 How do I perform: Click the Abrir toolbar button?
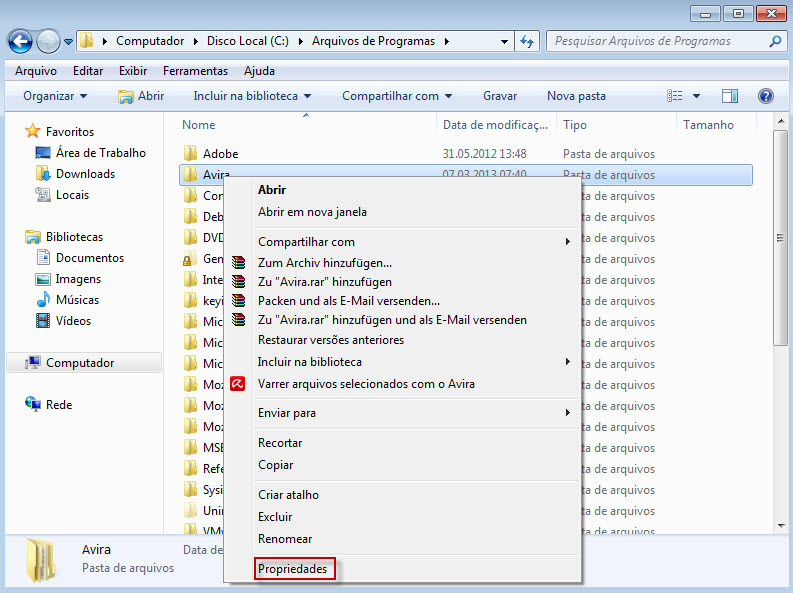[141, 96]
